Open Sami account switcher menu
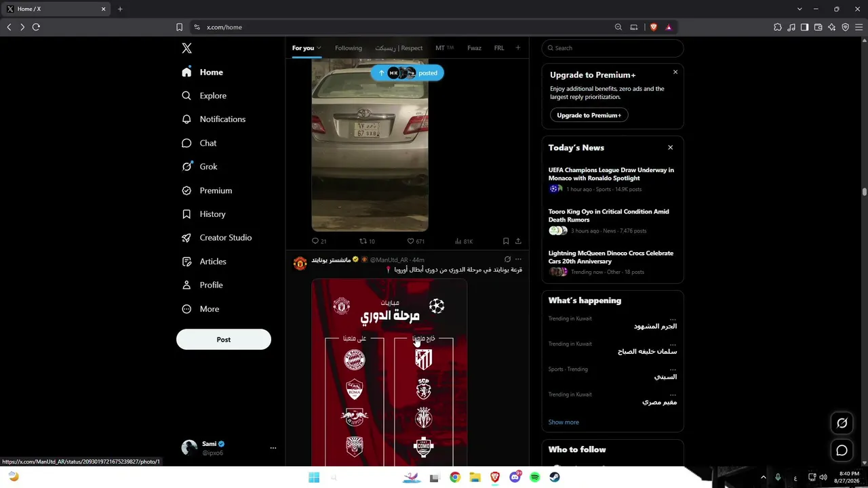The height and width of the screenshot is (488, 868). click(273, 448)
